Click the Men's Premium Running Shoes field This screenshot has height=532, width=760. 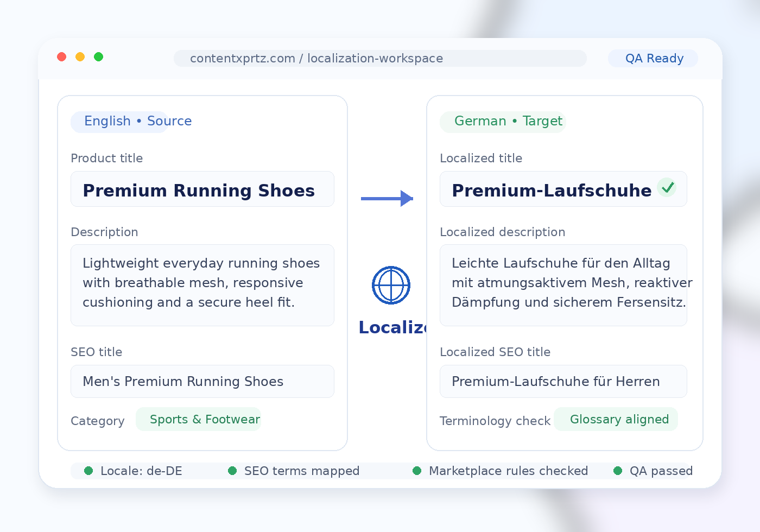(x=202, y=381)
